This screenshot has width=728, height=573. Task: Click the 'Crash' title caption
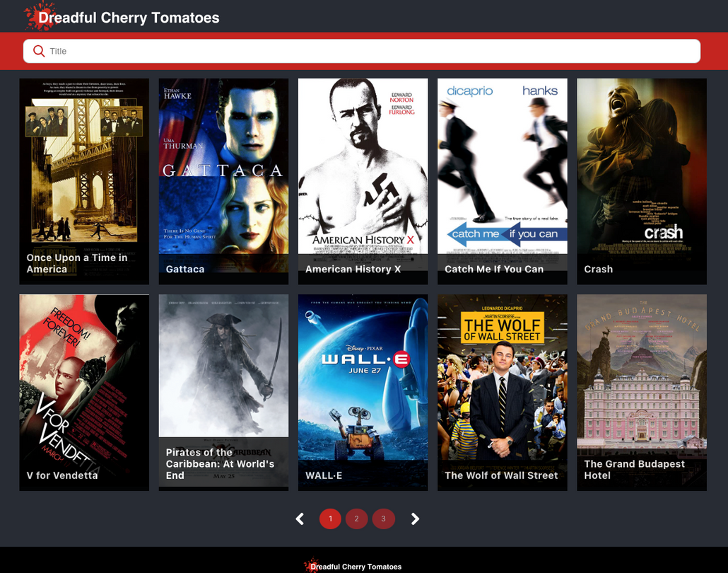(x=598, y=269)
